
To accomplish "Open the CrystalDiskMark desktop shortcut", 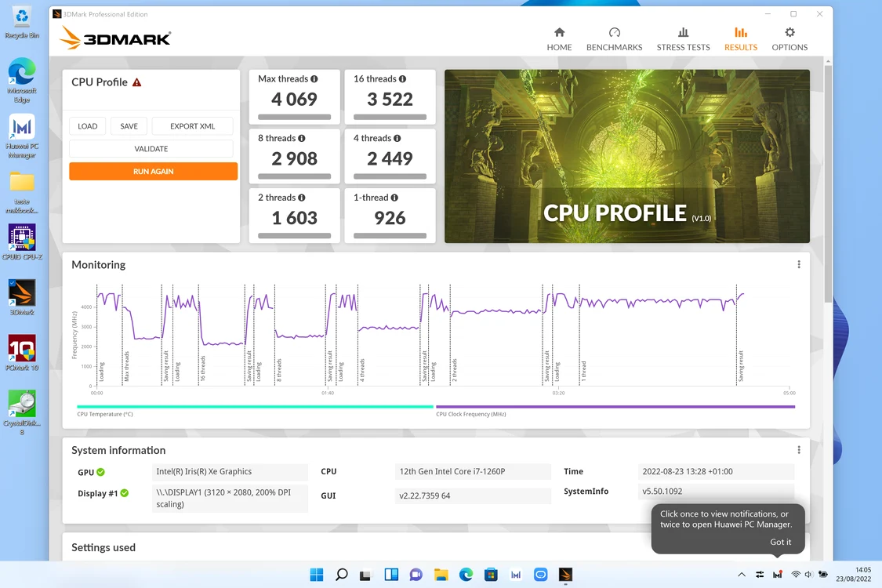I will (x=22, y=412).
